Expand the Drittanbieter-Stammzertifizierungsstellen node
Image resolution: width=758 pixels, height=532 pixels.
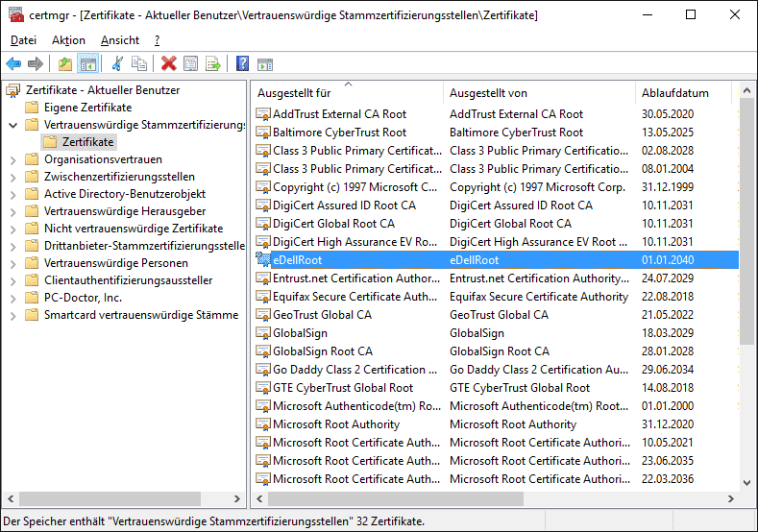(13, 247)
